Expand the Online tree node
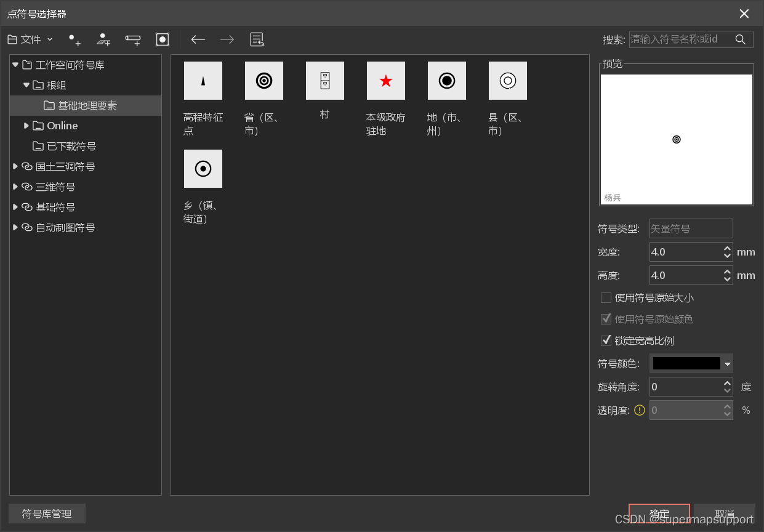The image size is (764, 532). pos(26,126)
